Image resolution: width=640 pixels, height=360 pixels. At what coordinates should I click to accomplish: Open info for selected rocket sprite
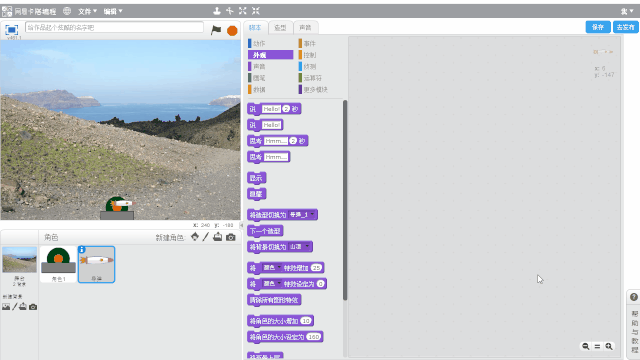[82, 249]
